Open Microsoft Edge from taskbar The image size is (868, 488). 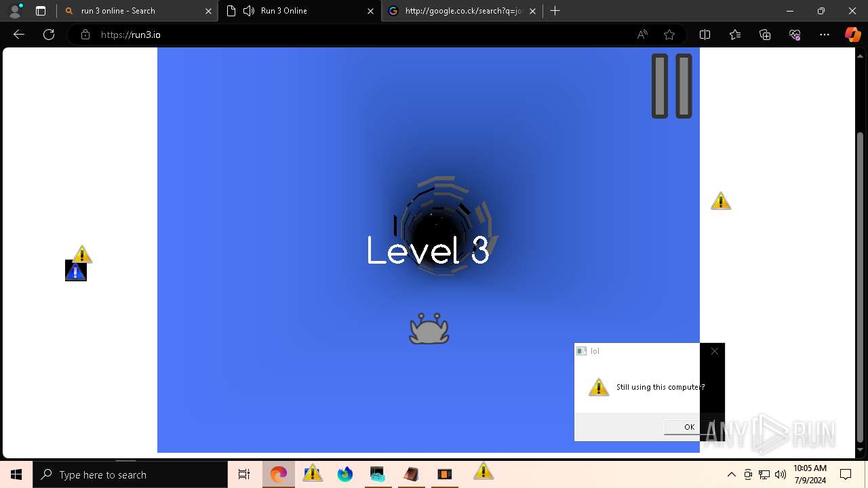click(x=279, y=474)
